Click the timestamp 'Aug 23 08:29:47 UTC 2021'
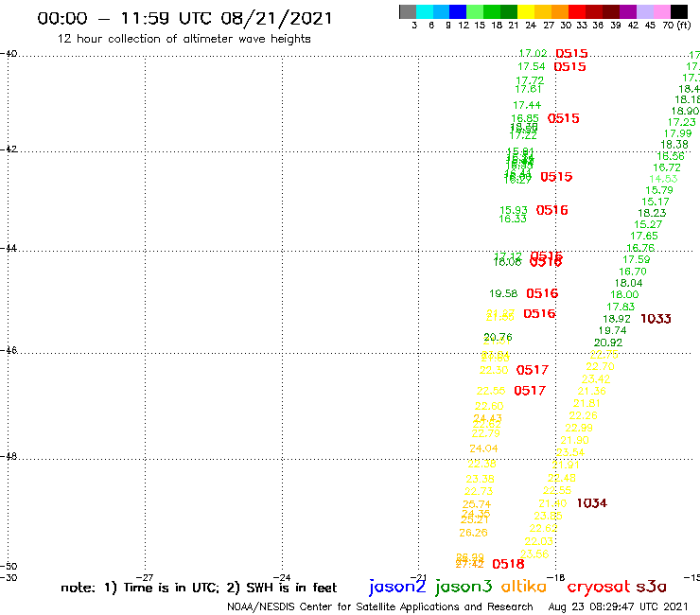 pyautogui.click(x=618, y=606)
